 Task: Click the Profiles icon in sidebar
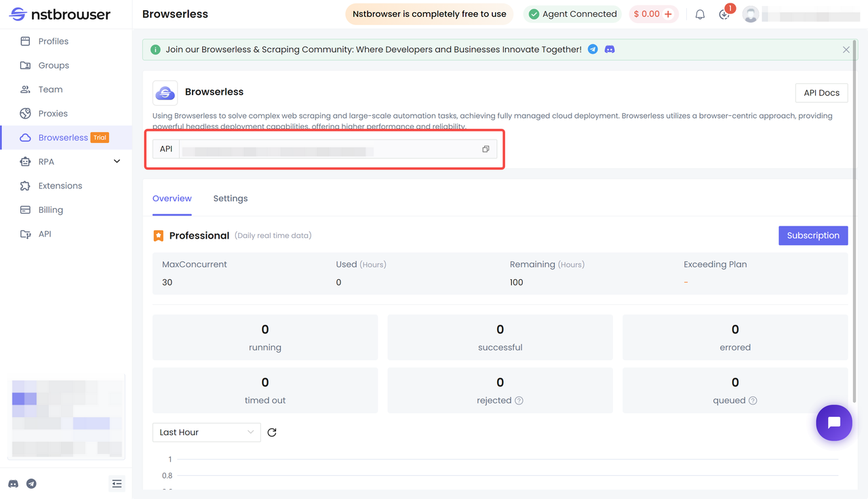coord(25,41)
